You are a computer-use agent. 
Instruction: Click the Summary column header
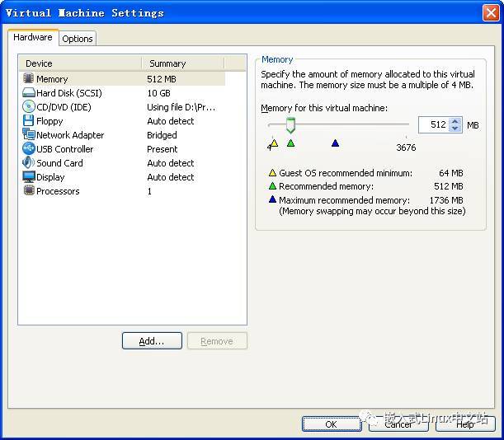[x=182, y=63]
